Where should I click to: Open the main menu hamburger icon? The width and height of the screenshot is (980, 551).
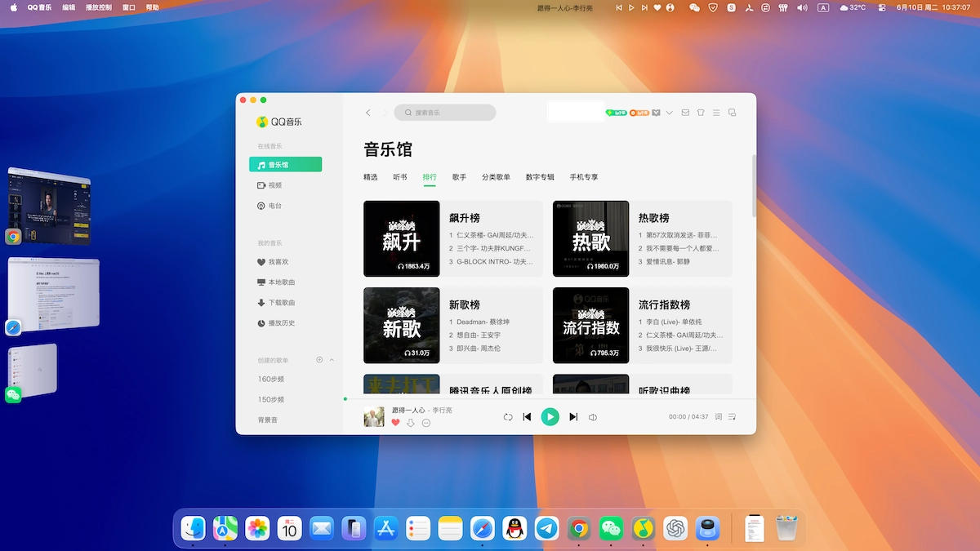716,113
